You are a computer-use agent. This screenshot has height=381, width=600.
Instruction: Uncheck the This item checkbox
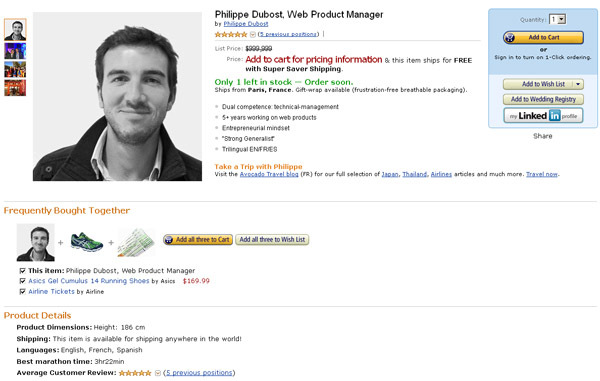[x=22, y=271]
